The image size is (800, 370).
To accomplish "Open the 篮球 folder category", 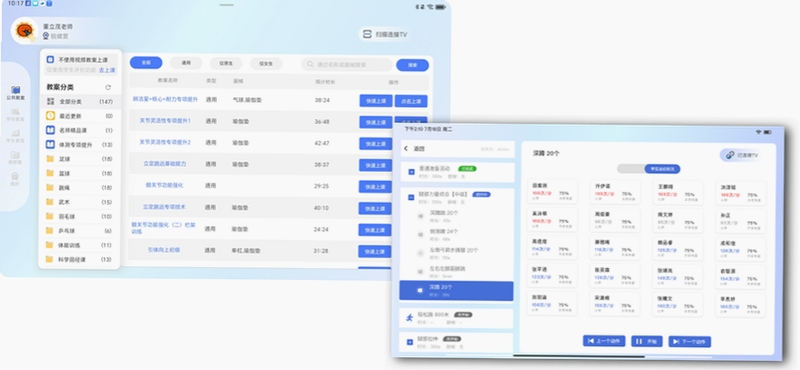I will (80, 173).
